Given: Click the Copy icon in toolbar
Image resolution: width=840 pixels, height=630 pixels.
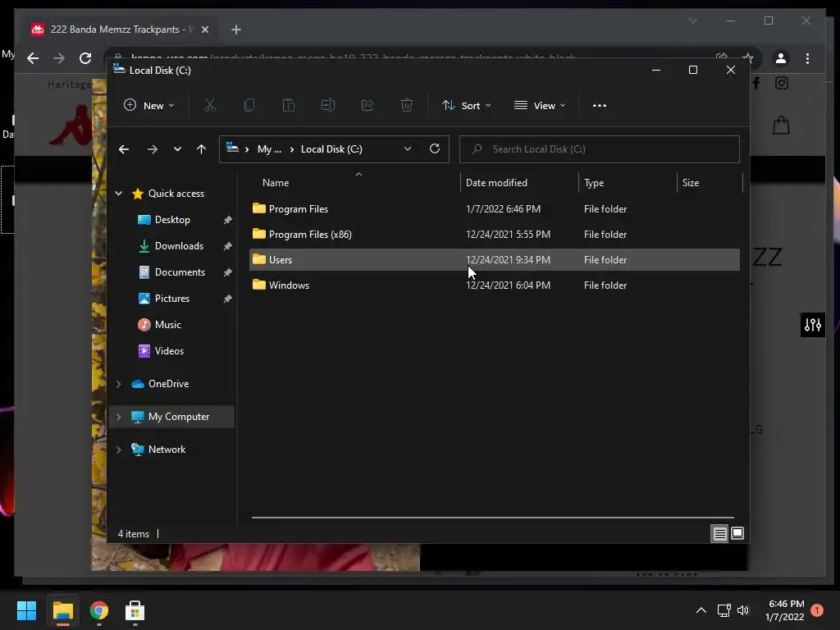Looking at the screenshot, I should coord(249,106).
